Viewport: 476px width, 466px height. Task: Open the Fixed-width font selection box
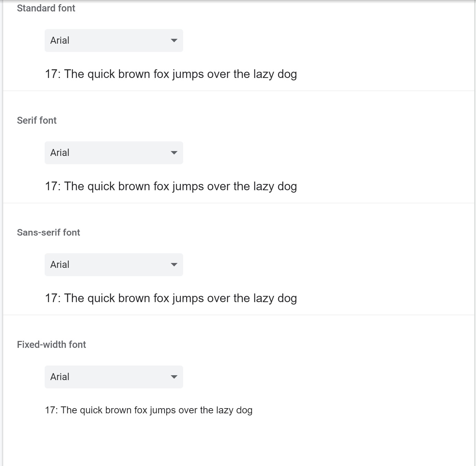114,377
